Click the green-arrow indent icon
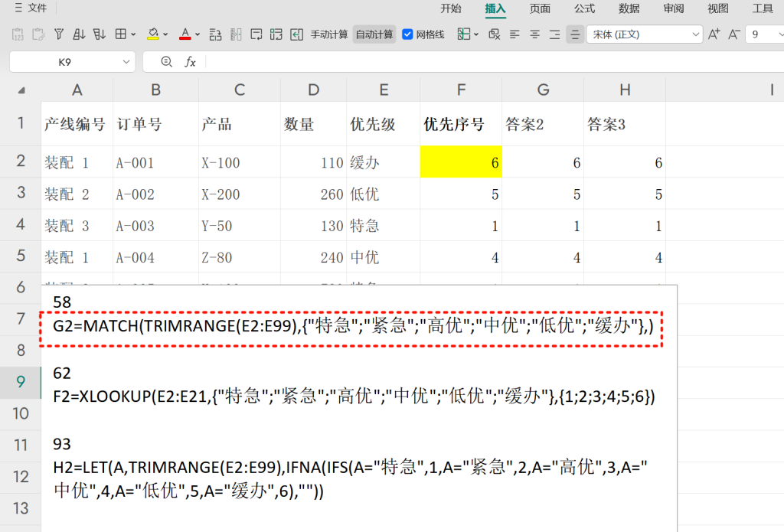 296,34
